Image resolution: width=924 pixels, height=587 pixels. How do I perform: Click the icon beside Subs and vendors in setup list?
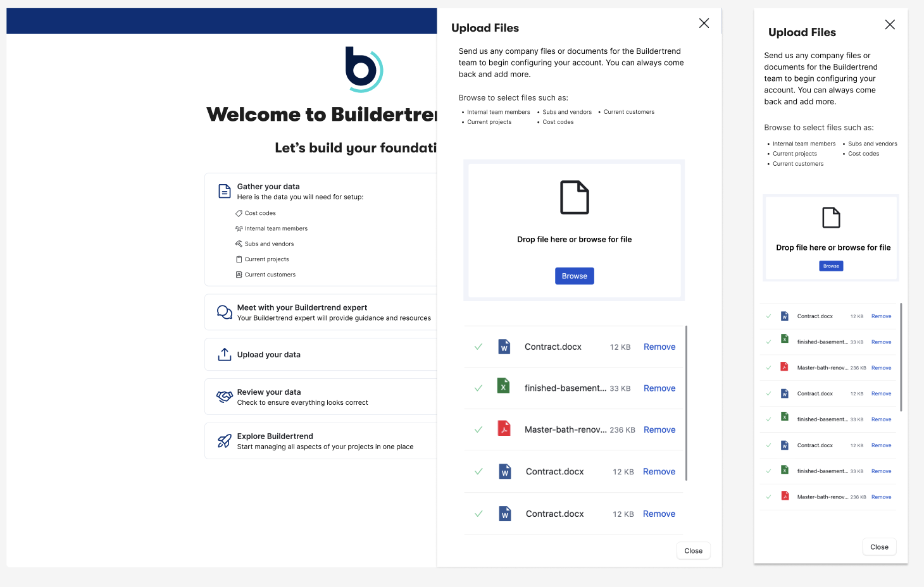tap(239, 244)
